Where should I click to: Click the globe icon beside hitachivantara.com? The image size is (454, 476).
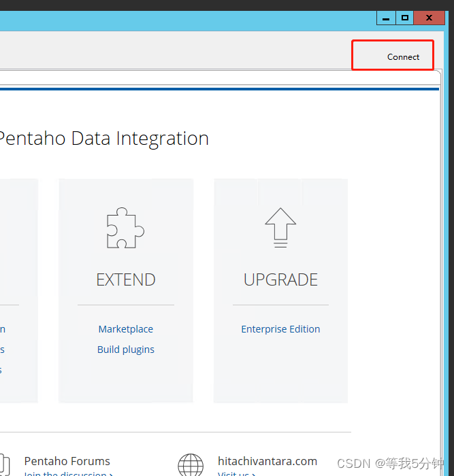tap(191, 464)
